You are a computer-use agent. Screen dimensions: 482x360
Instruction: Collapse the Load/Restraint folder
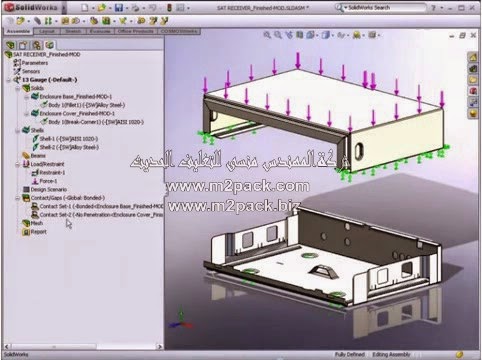18,164
